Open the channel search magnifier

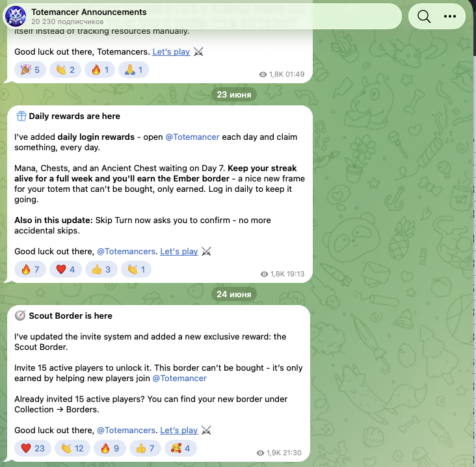424,16
